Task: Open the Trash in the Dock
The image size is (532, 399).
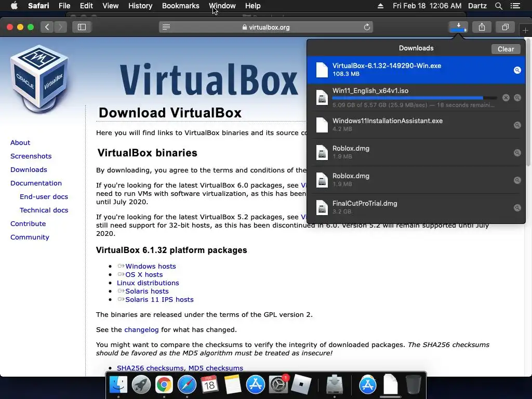Action: [x=413, y=385]
